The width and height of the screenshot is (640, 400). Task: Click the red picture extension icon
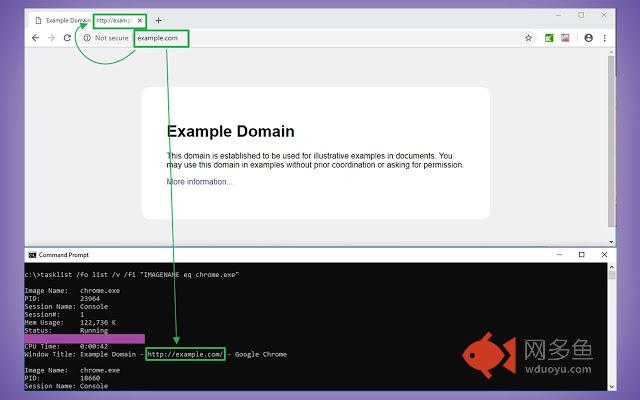(565, 38)
